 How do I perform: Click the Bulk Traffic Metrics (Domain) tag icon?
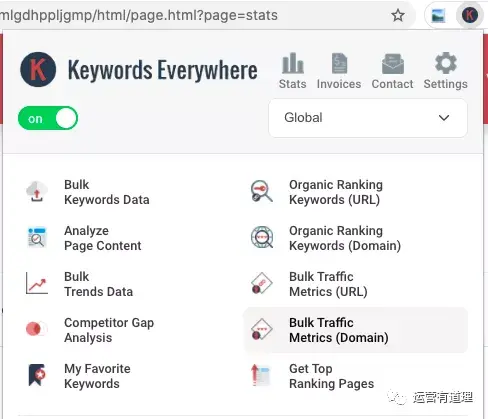pyautogui.click(x=262, y=329)
